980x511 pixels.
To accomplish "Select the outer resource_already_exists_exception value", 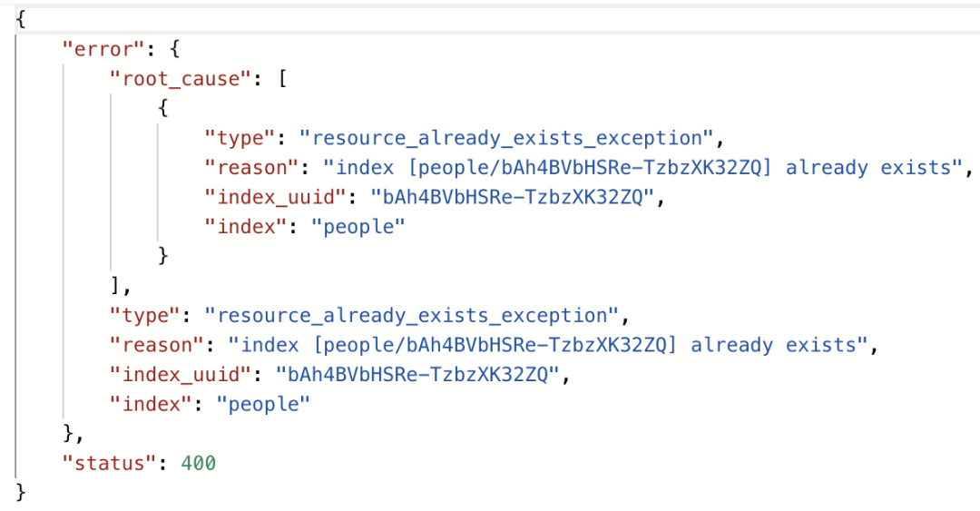I will pyautogui.click(x=411, y=315).
